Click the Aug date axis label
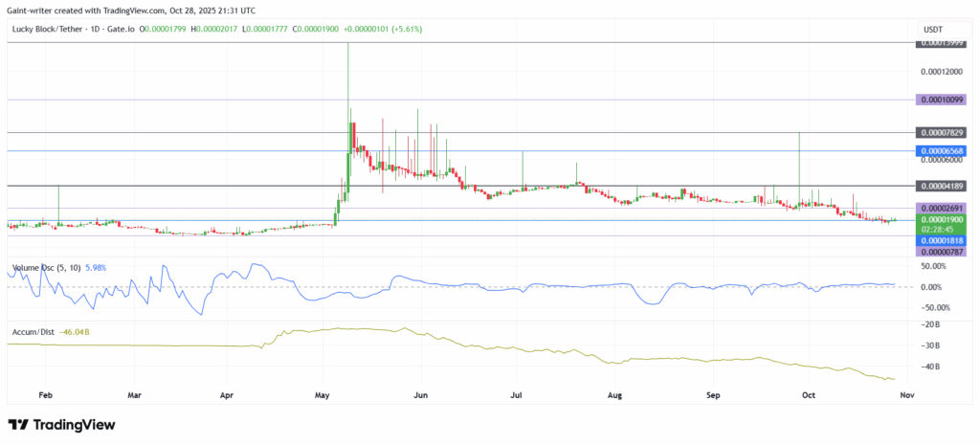The image size is (980, 445). (615, 395)
